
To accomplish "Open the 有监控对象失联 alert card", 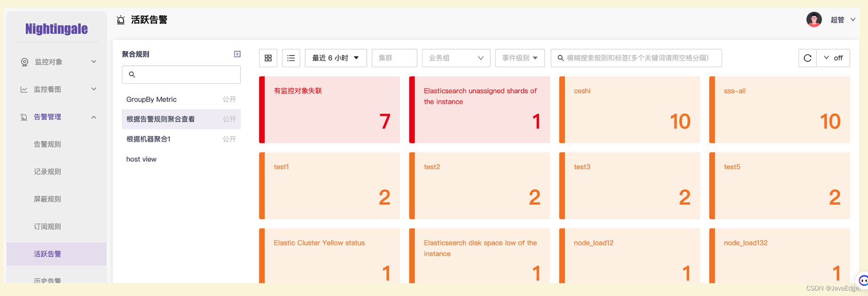I will (330, 110).
